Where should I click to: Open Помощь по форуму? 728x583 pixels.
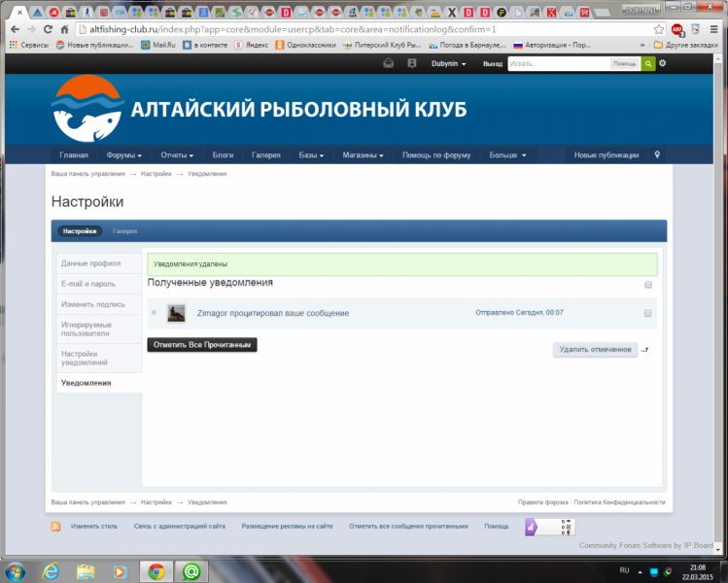pyautogui.click(x=436, y=155)
